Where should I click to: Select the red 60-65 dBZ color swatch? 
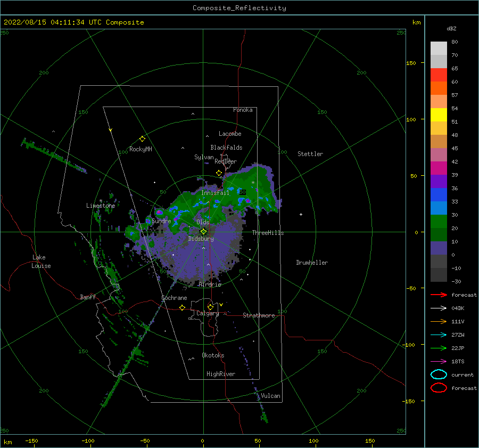pos(439,75)
